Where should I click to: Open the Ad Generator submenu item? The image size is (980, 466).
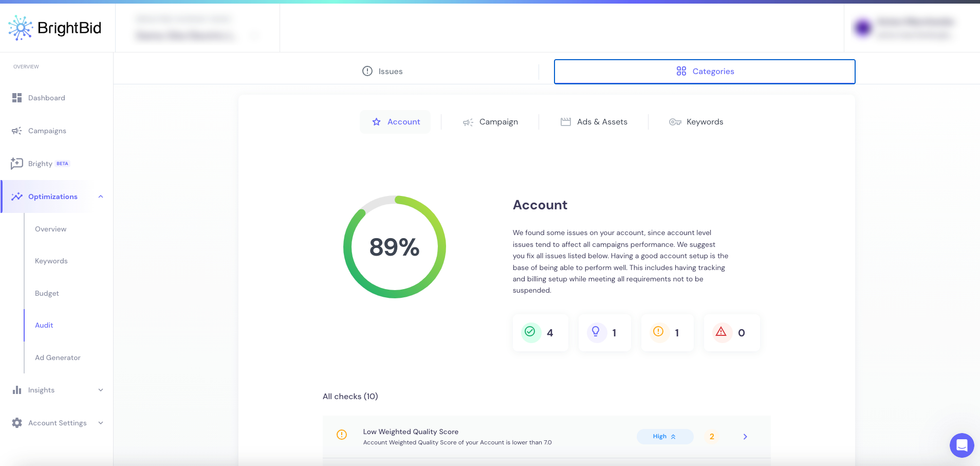click(58, 357)
